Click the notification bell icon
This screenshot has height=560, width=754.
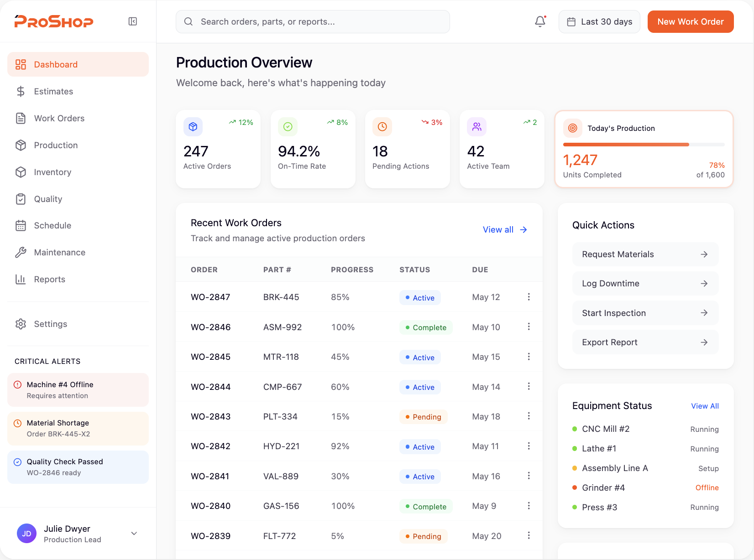click(x=540, y=21)
